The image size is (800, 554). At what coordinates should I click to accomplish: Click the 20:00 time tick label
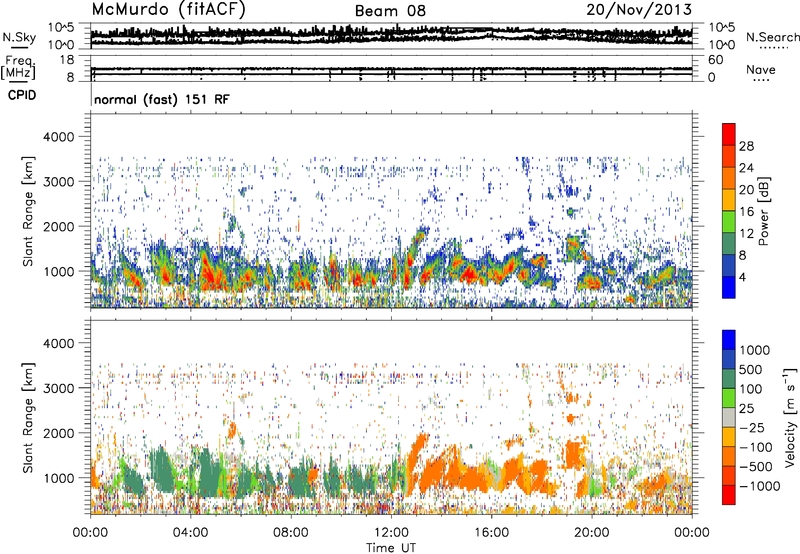(591, 533)
